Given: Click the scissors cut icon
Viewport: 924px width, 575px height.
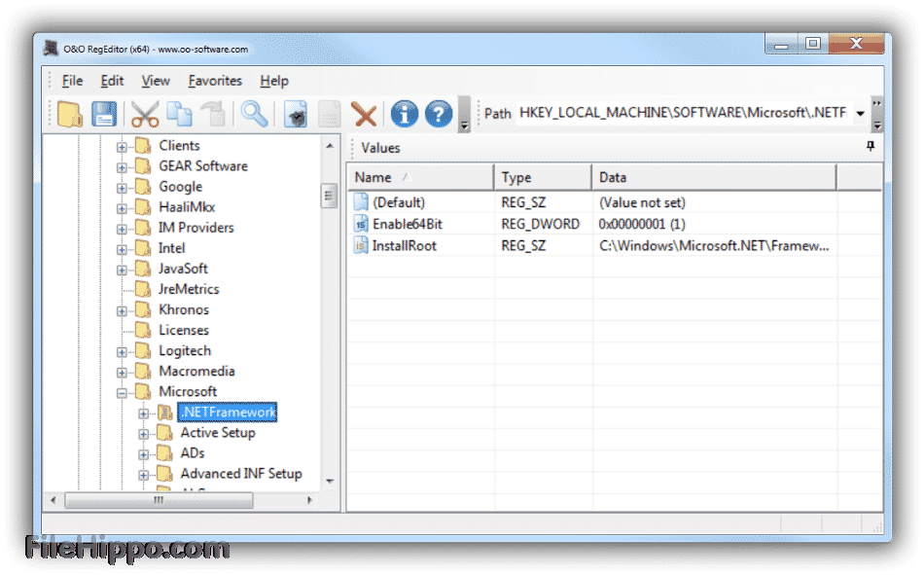Looking at the screenshot, I should (x=145, y=114).
